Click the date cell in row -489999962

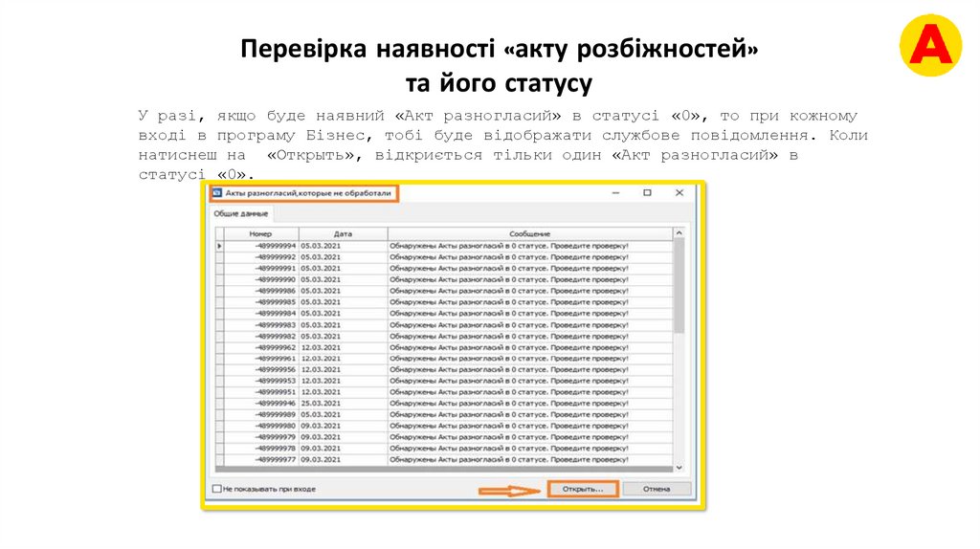(x=344, y=347)
